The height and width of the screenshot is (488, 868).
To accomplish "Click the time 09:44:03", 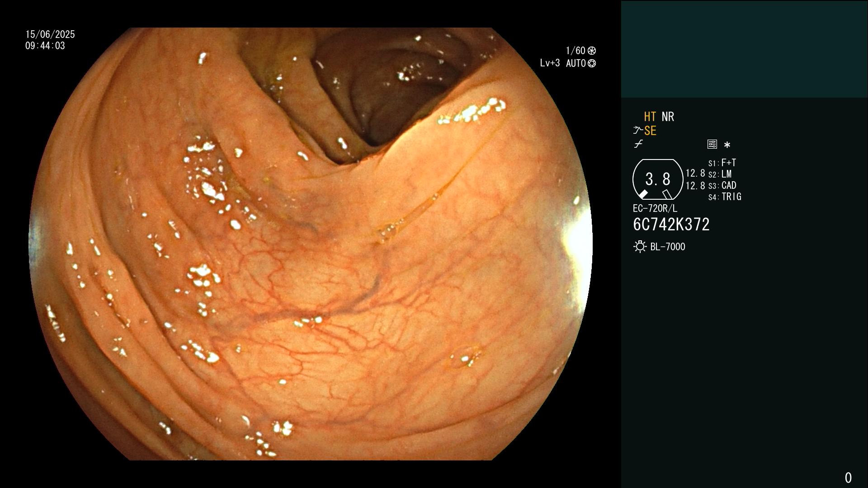I will (45, 46).
